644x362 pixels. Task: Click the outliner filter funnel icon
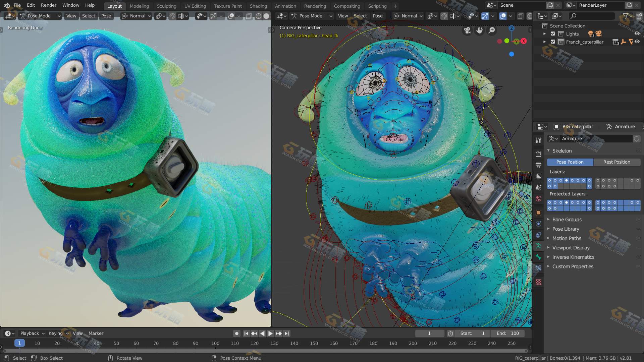(x=626, y=16)
